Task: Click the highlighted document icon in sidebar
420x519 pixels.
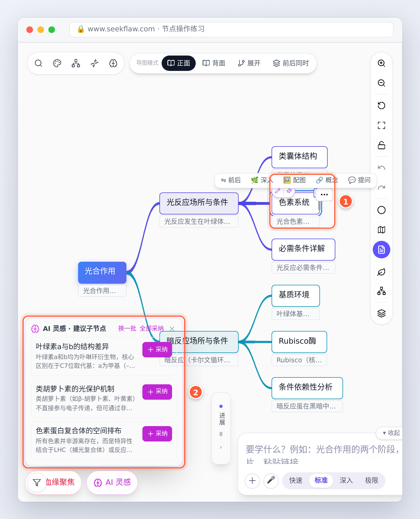Action: click(382, 250)
